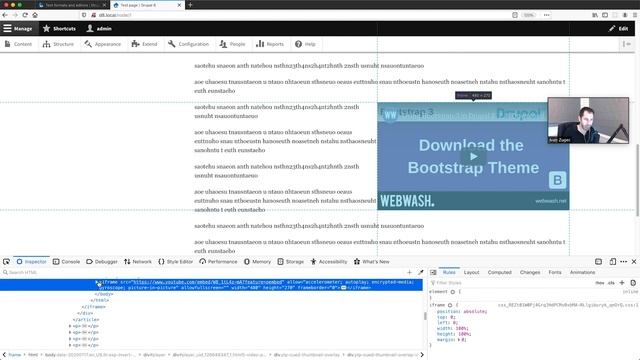Toggle the 3-pane inspector mode
Screen dimensions: 640x360
click(x=433, y=272)
